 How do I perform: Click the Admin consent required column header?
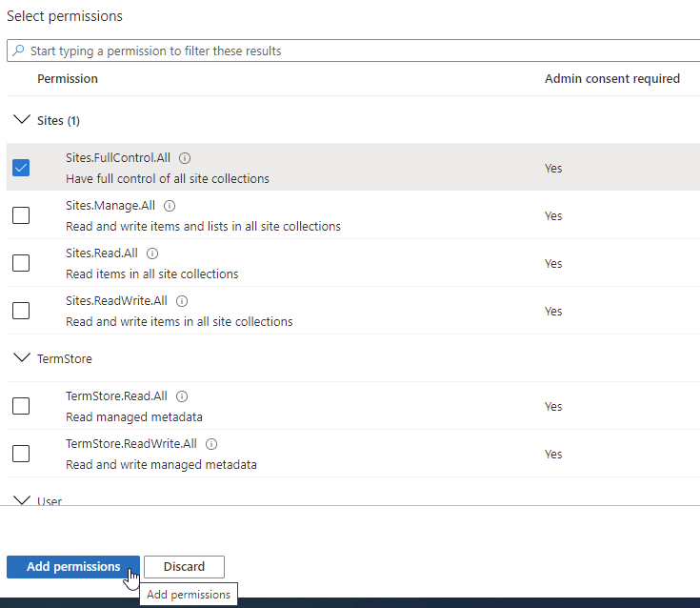(611, 78)
